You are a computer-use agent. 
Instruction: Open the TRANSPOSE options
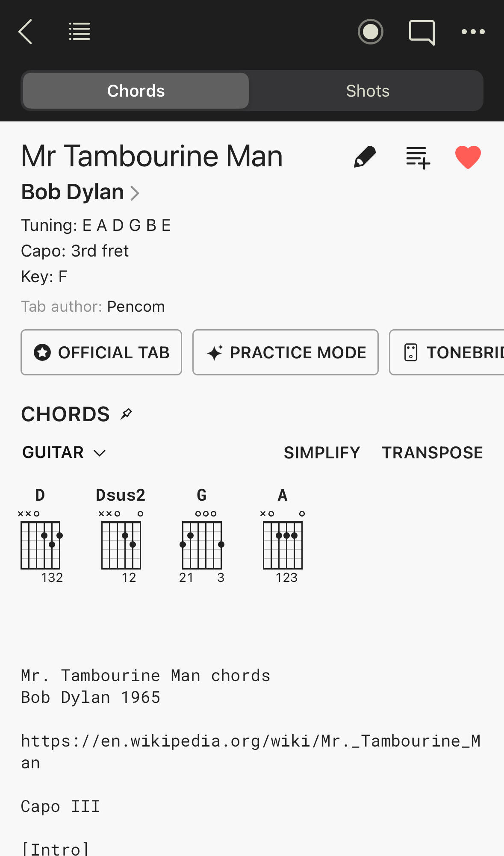tap(432, 452)
